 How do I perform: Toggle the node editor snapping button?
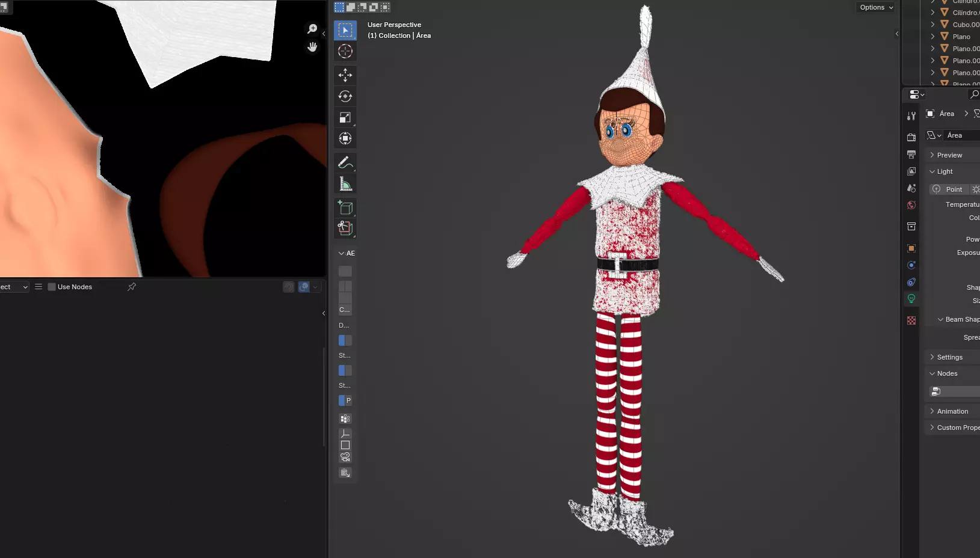point(289,287)
